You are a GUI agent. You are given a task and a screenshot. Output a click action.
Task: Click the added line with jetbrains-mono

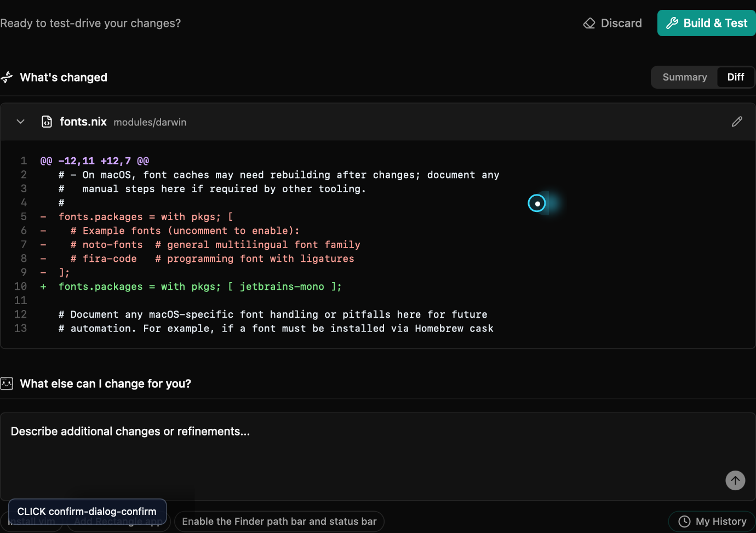coord(200,286)
